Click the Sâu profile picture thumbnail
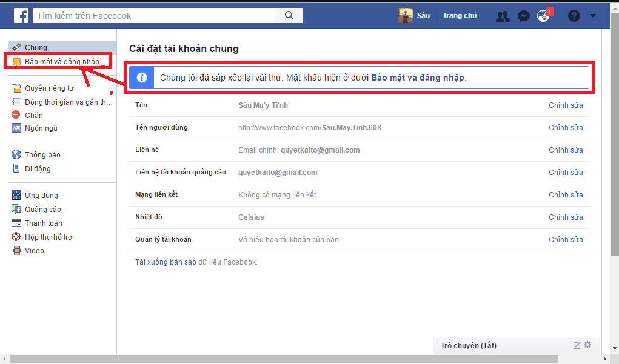619x364 pixels. click(406, 16)
